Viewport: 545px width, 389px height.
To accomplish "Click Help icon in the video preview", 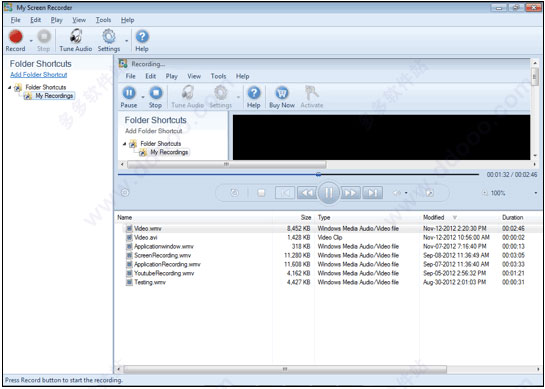I will pos(254,93).
